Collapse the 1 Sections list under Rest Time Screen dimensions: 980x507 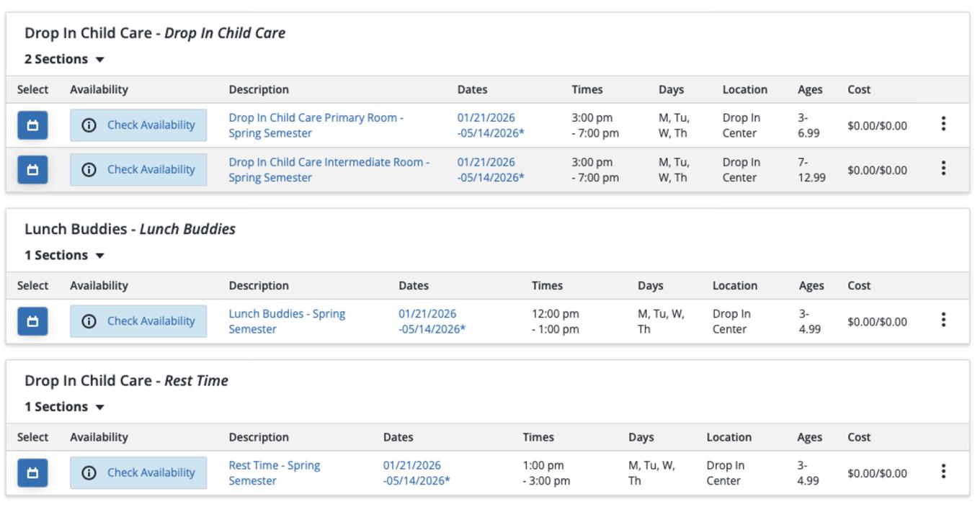(x=65, y=407)
